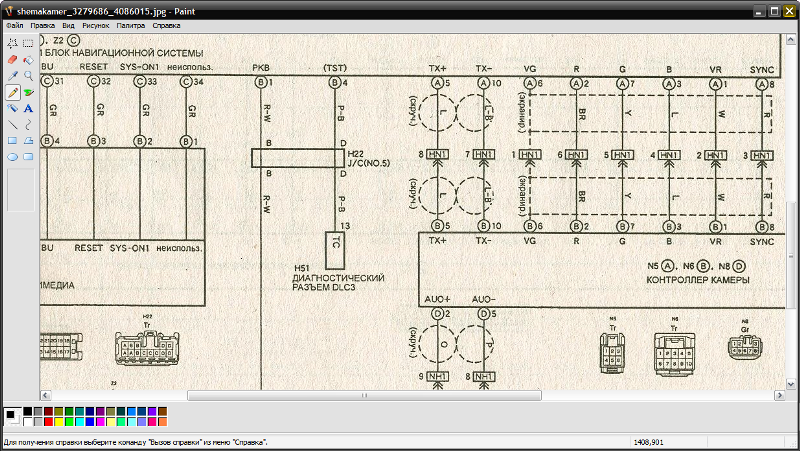
Task: Pick the Fill With Color bucket tool
Action: [x=28, y=59]
